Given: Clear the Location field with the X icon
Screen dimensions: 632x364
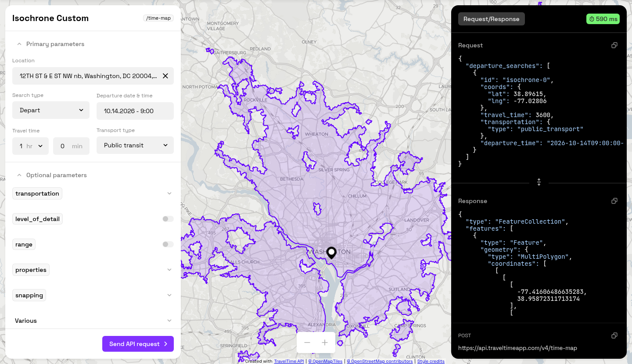Looking at the screenshot, I should [x=165, y=76].
